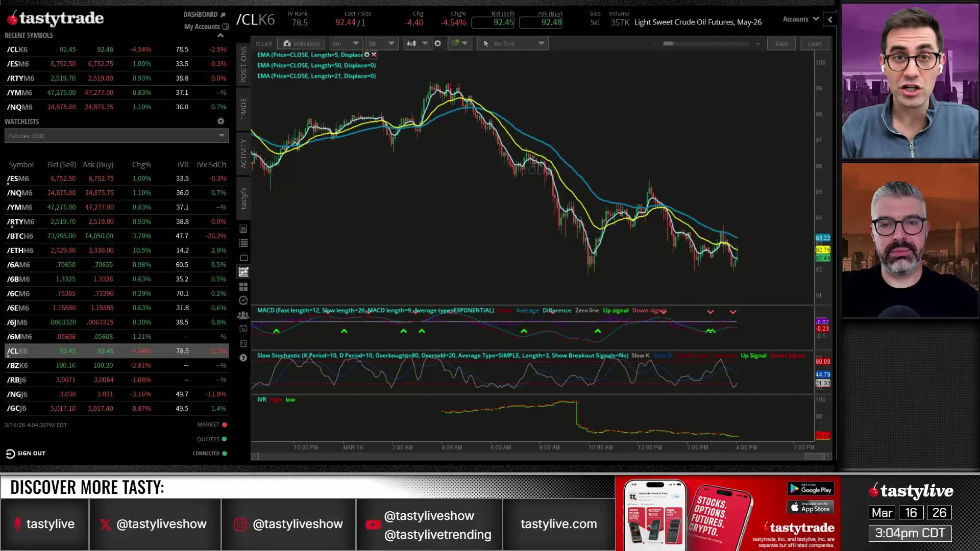Click the Save chart button

781,44
